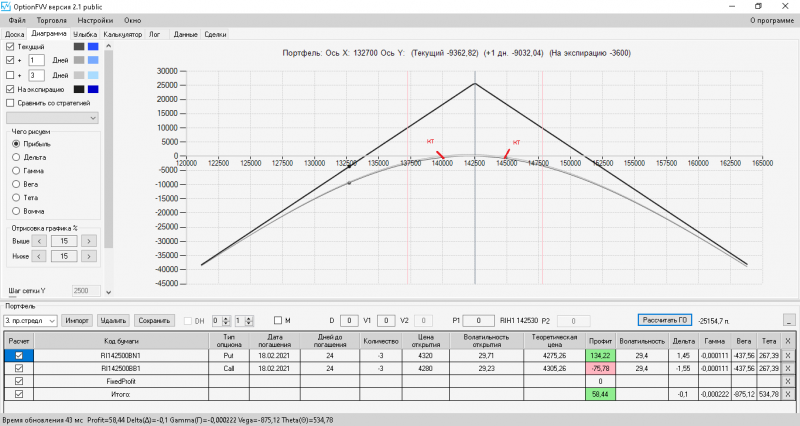The width and height of the screenshot is (800, 426).
Task: Click days field containing 1
Action: 36,60
